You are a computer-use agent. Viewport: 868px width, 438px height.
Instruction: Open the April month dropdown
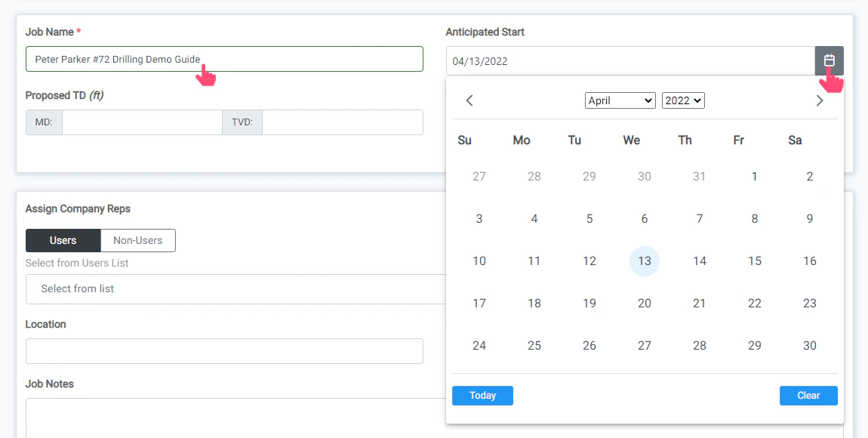(620, 100)
